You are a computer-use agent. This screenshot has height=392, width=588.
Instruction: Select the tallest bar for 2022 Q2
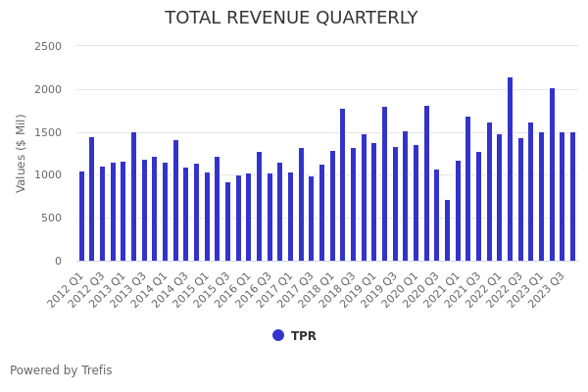coord(510,169)
